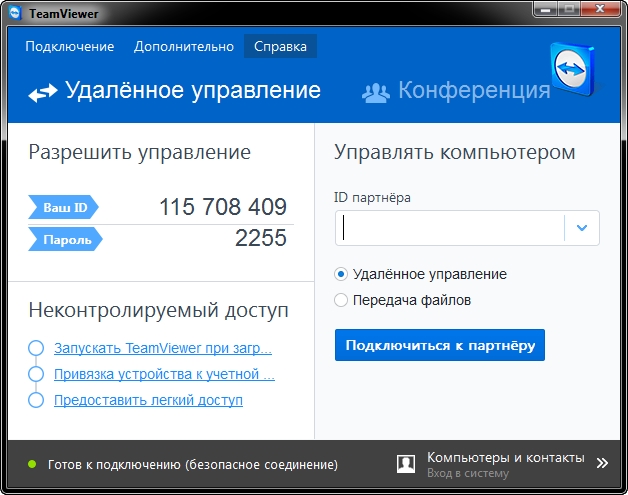Viewport: 628px width, 495px height.
Task: Open the partner ID dropdown arrow
Action: pyautogui.click(x=582, y=229)
